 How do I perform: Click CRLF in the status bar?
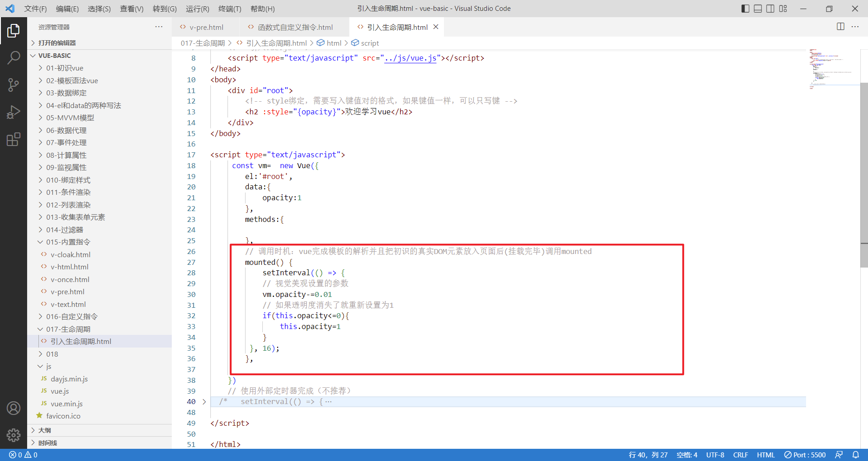tap(741, 455)
